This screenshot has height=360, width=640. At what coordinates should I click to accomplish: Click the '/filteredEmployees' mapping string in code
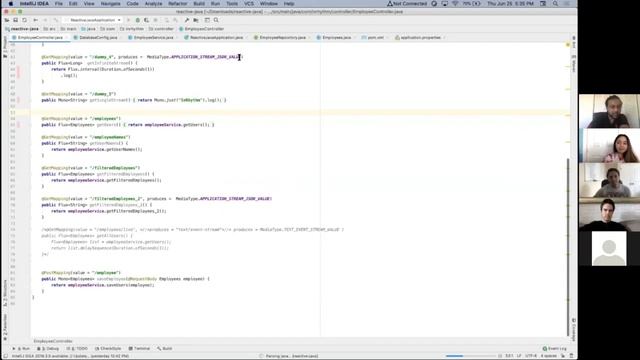coord(115,168)
